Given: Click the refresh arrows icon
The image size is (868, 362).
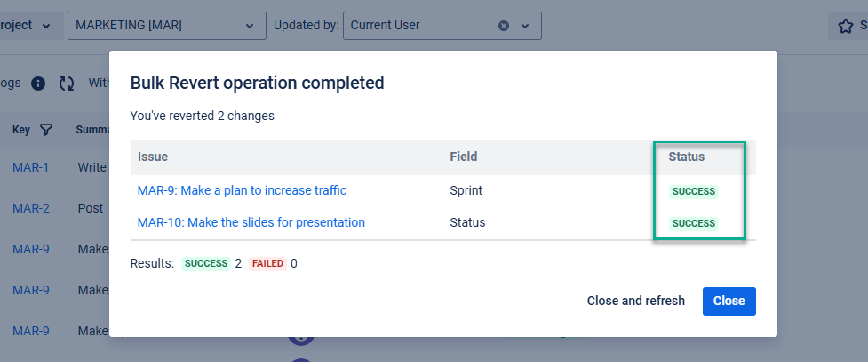Looking at the screenshot, I should [67, 84].
